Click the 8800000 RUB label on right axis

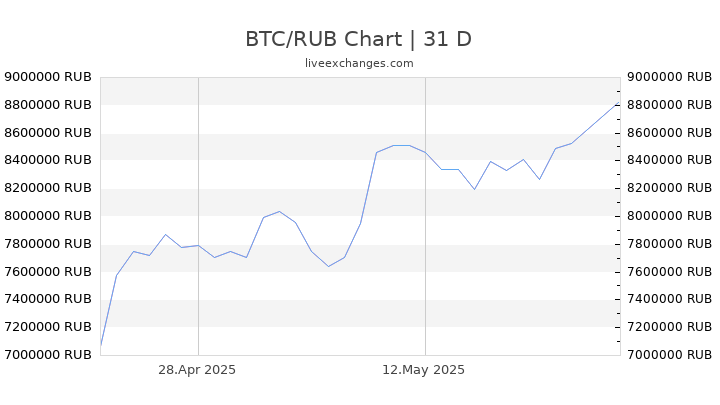click(669, 105)
